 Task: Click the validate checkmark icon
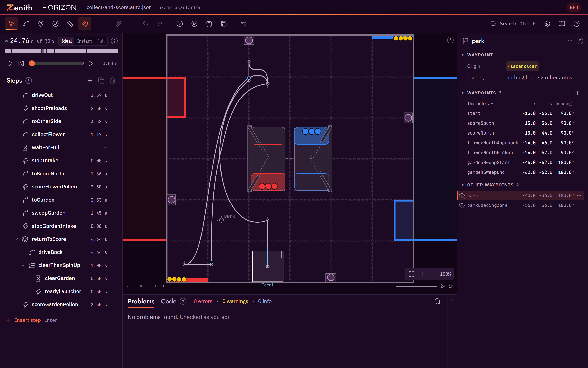click(179, 24)
